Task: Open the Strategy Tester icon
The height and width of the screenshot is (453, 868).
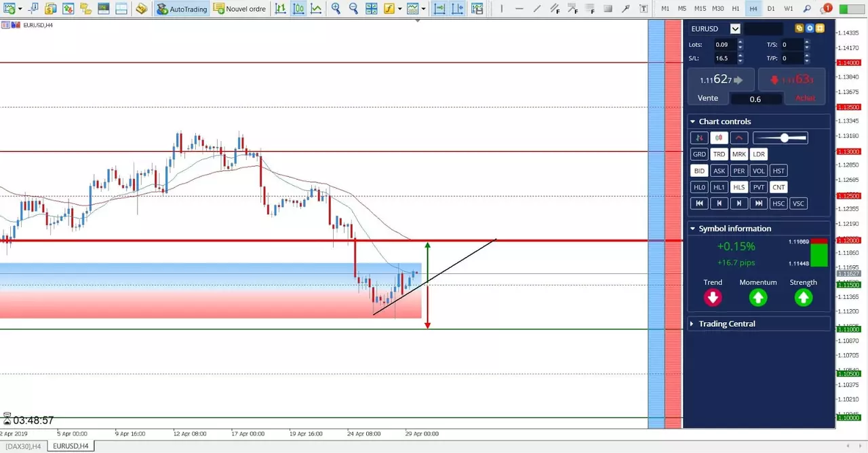Action: 120,9
